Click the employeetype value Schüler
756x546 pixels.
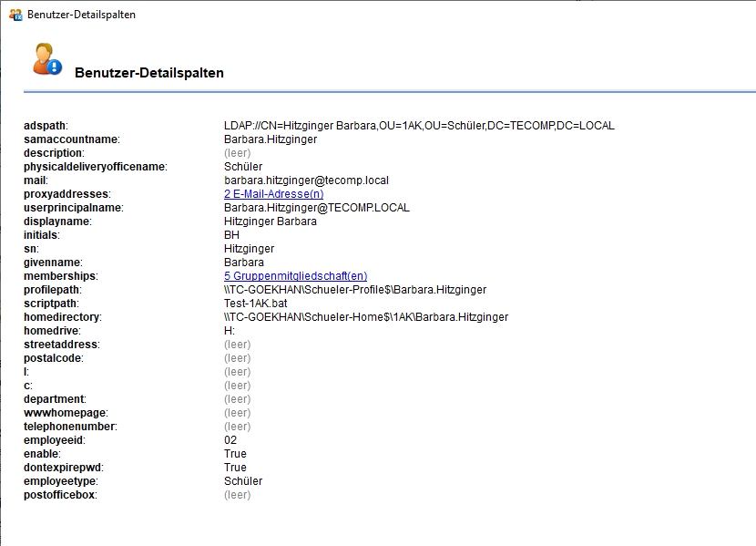point(243,481)
